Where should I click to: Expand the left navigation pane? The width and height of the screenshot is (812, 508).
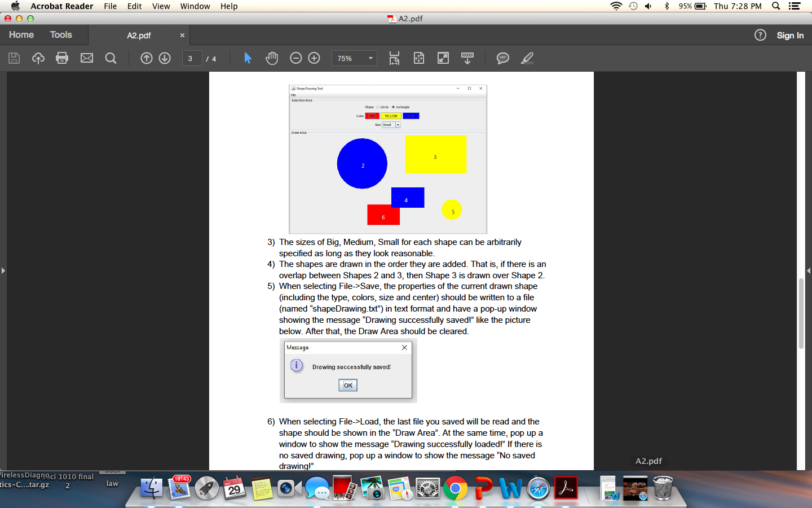coord(4,270)
